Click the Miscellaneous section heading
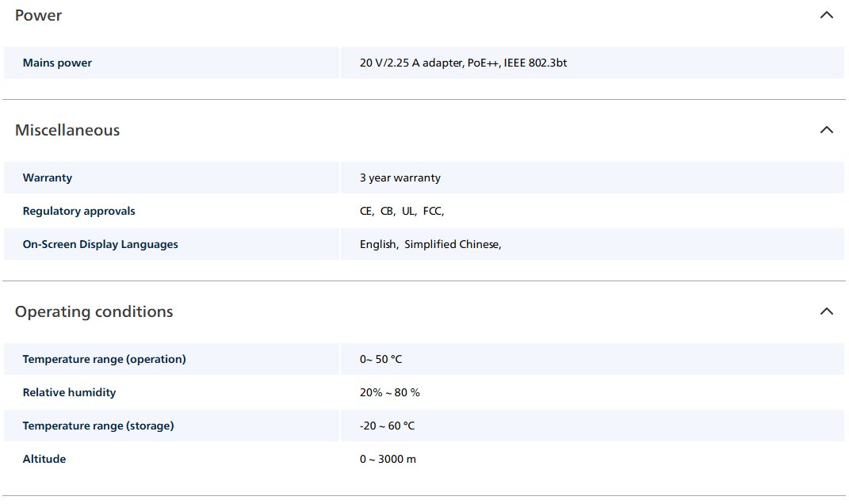The image size is (849, 504). [67, 131]
